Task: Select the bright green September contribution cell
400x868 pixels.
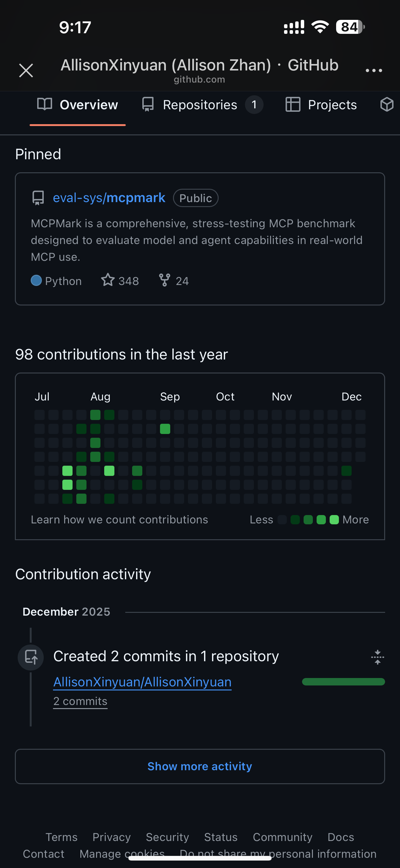Action: click(165, 429)
